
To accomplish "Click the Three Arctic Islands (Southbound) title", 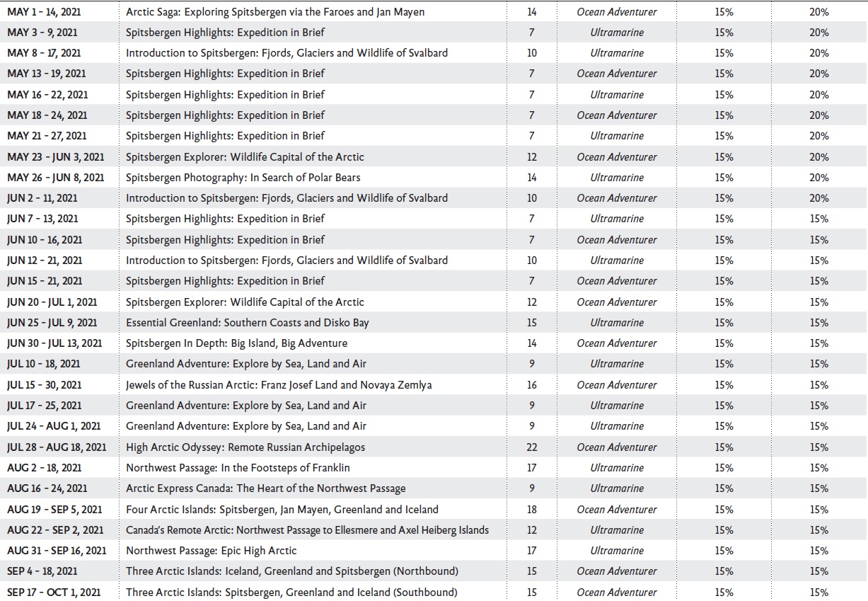I will [x=291, y=593].
